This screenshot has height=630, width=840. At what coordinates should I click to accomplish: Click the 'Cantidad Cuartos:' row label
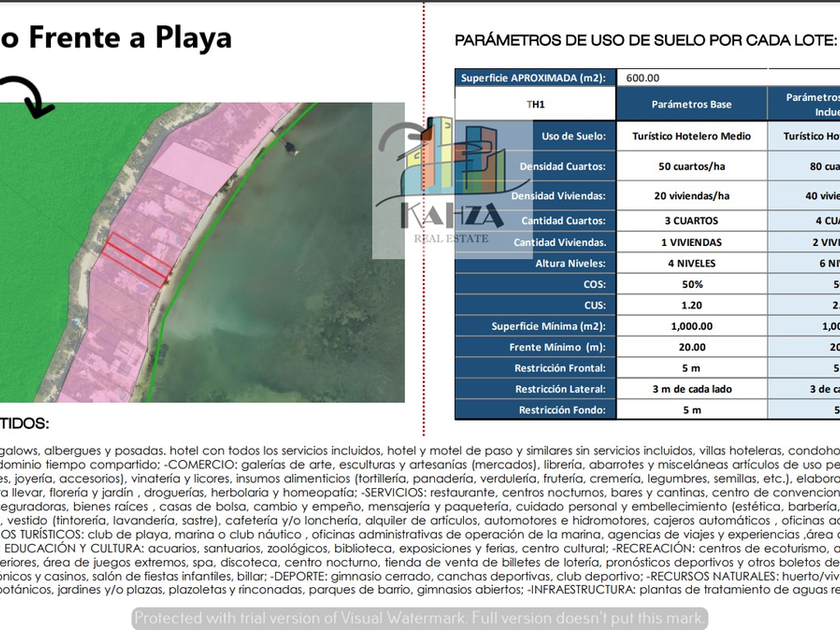point(564,220)
